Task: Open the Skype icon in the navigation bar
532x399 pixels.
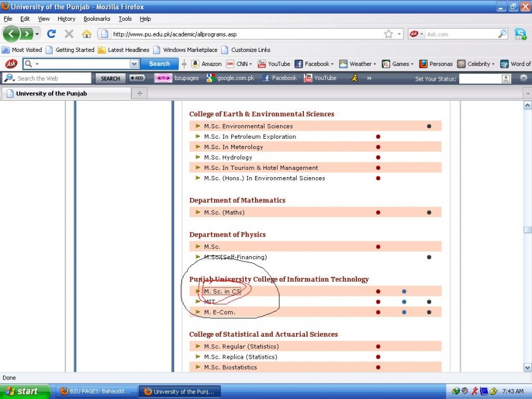Action: 520,34
